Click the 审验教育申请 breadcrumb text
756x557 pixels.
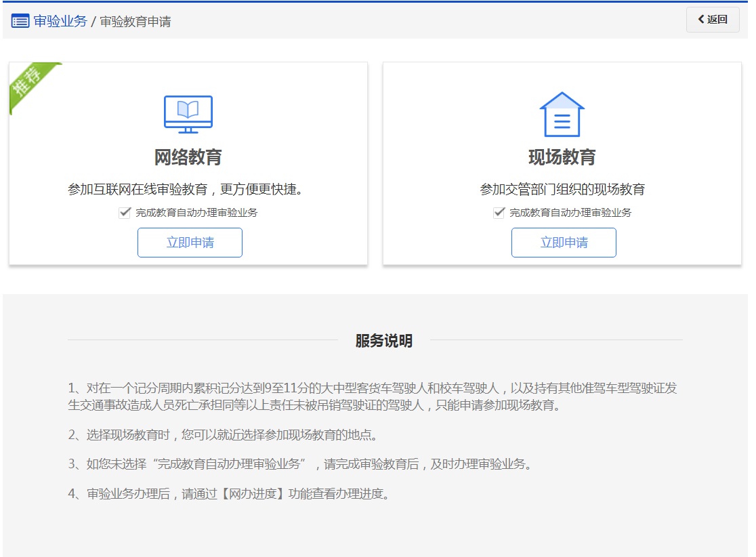pos(135,22)
